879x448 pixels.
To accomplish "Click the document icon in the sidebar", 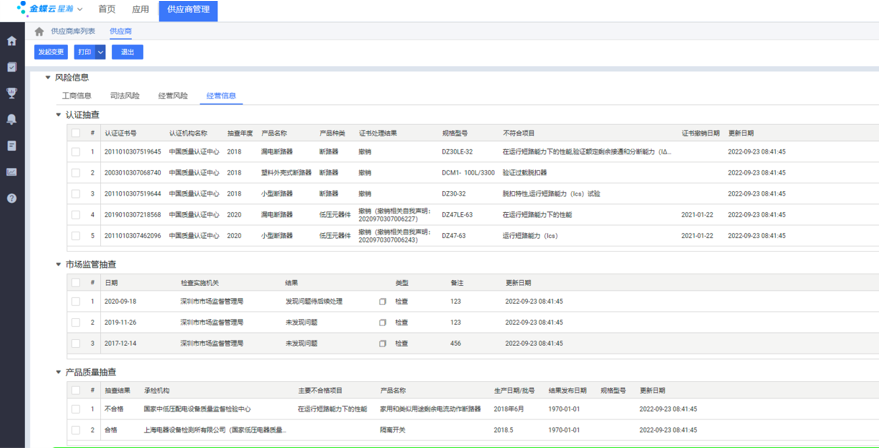I will pyautogui.click(x=12, y=146).
